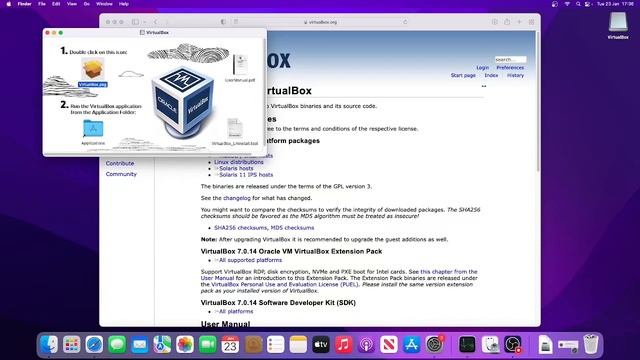This screenshot has width=640, height=360.
Task: Open Mail from the Dock
Action: tap(140, 344)
